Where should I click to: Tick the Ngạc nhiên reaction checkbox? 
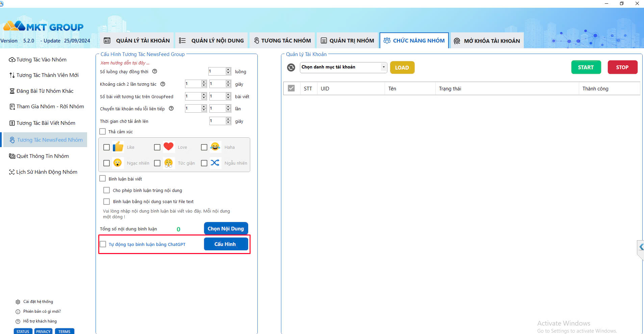pyautogui.click(x=106, y=163)
